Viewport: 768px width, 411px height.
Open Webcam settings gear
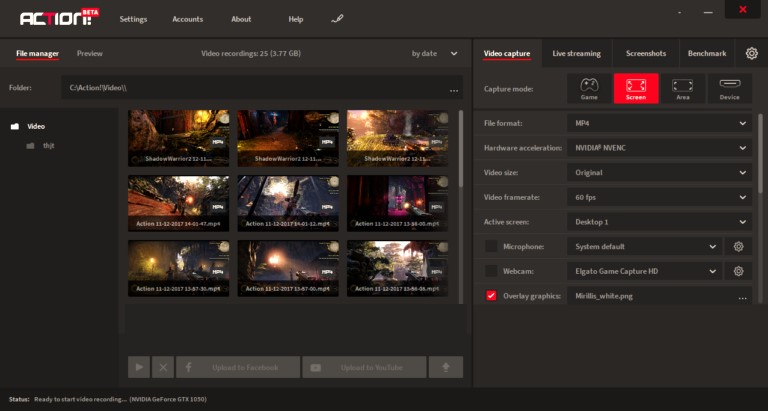click(x=738, y=271)
